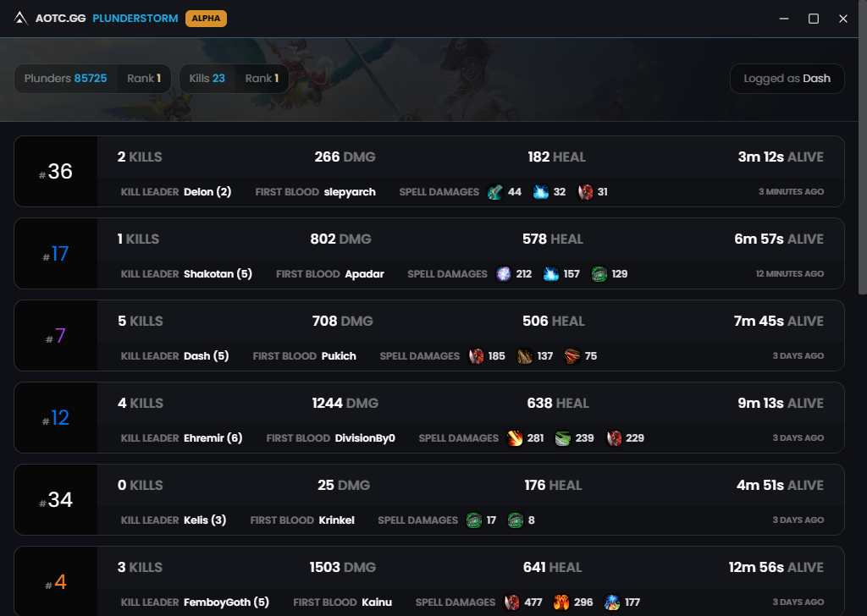Viewport: 867px width, 616px height.
Task: Click kill leader name FemboyGoth
Action: [218, 602]
